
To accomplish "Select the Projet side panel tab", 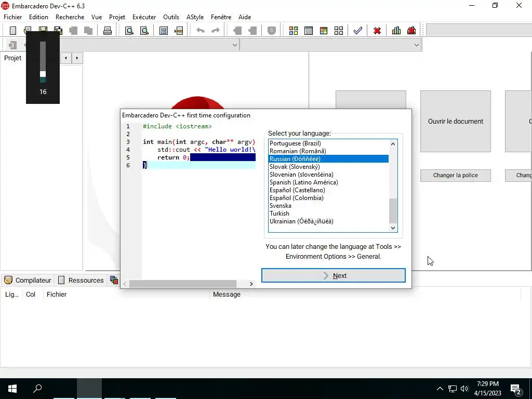I will click(13, 58).
